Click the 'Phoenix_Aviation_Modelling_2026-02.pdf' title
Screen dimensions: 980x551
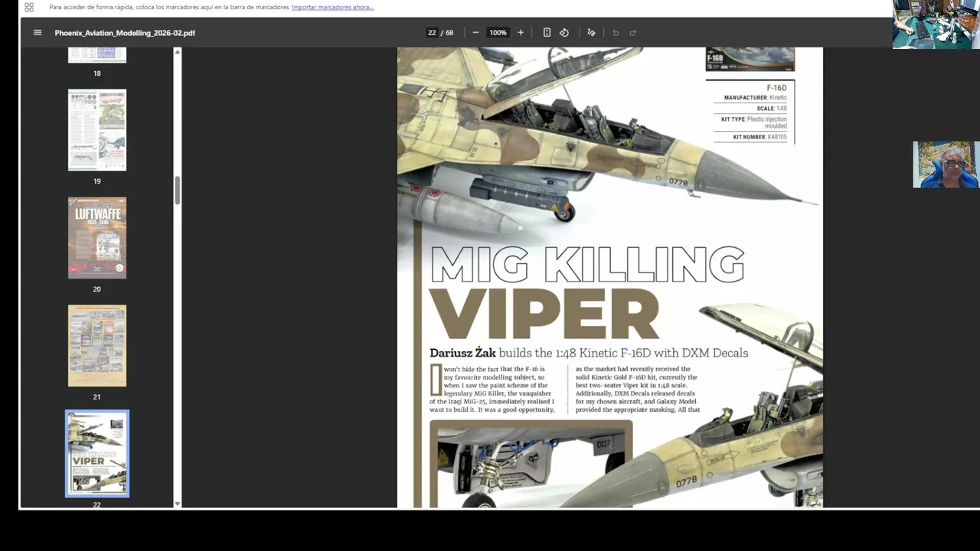click(x=125, y=33)
